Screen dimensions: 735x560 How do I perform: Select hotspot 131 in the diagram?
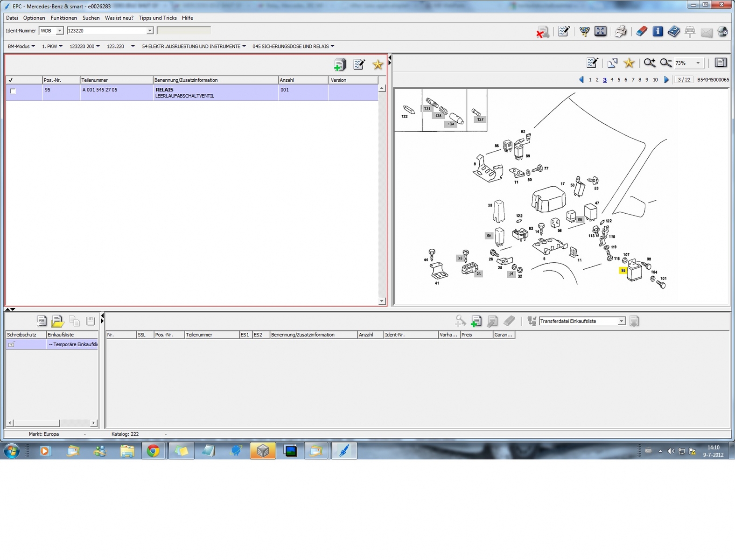pyautogui.click(x=427, y=108)
